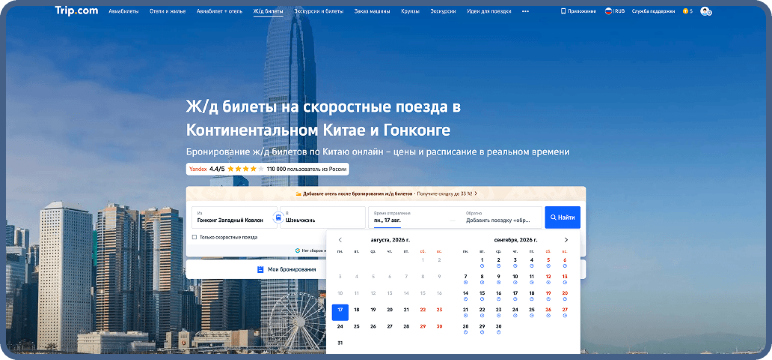Edit the departure station field Гонконг
772x360 pixels.
coord(234,217)
